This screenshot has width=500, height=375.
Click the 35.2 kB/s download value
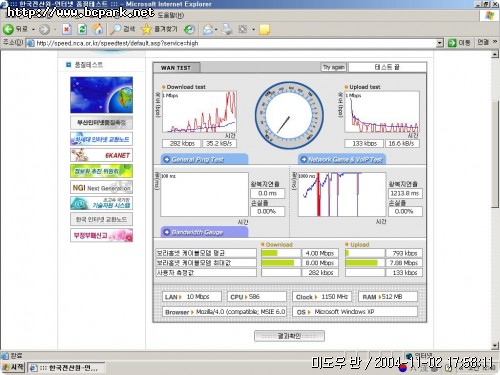pyautogui.click(x=219, y=144)
